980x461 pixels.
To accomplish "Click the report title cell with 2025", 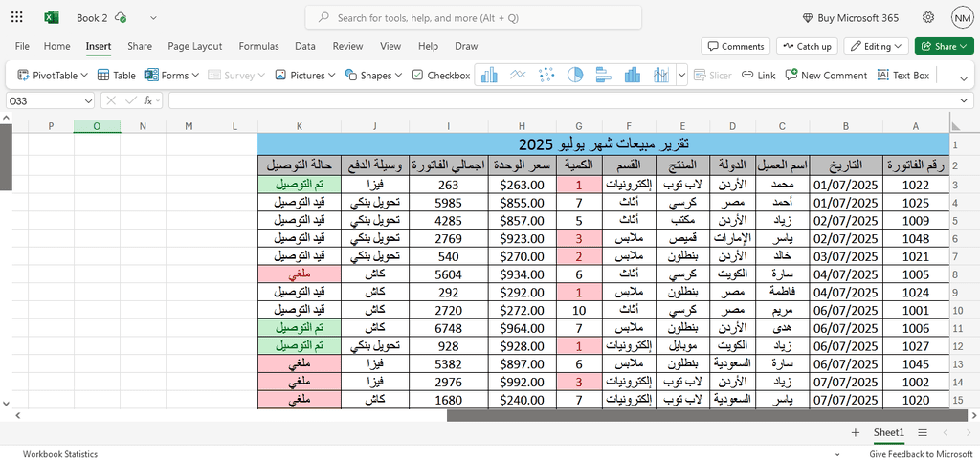I will [x=604, y=144].
